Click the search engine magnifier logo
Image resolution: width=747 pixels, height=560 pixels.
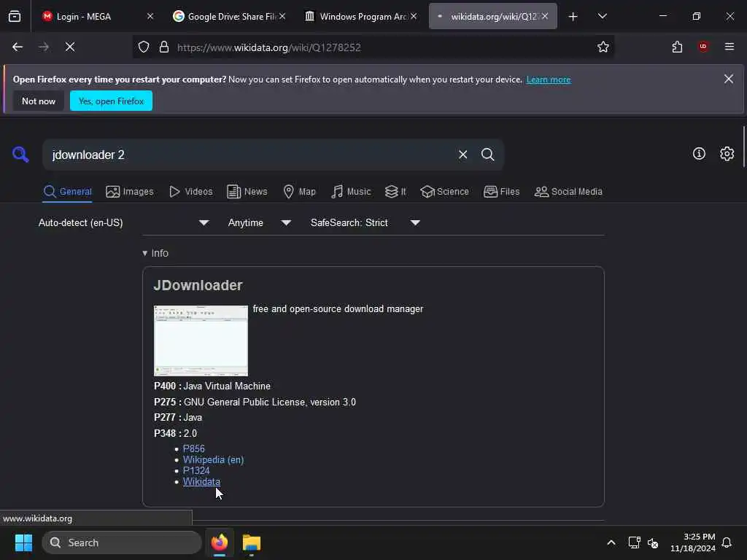pyautogui.click(x=20, y=155)
